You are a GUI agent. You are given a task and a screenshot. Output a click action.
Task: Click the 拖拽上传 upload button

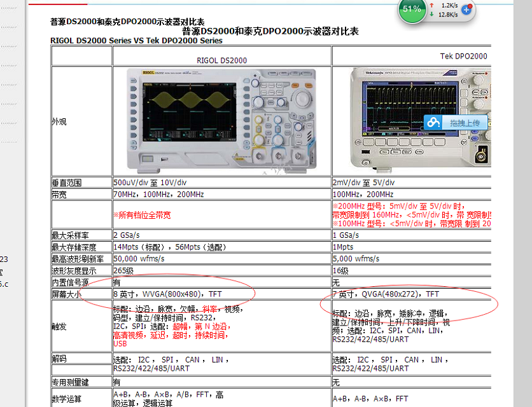coord(456,123)
